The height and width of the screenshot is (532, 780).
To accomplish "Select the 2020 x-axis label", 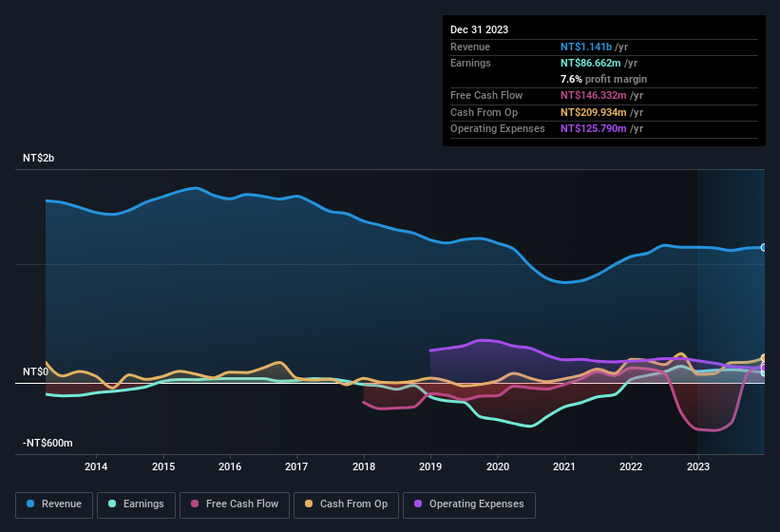I will (498, 466).
